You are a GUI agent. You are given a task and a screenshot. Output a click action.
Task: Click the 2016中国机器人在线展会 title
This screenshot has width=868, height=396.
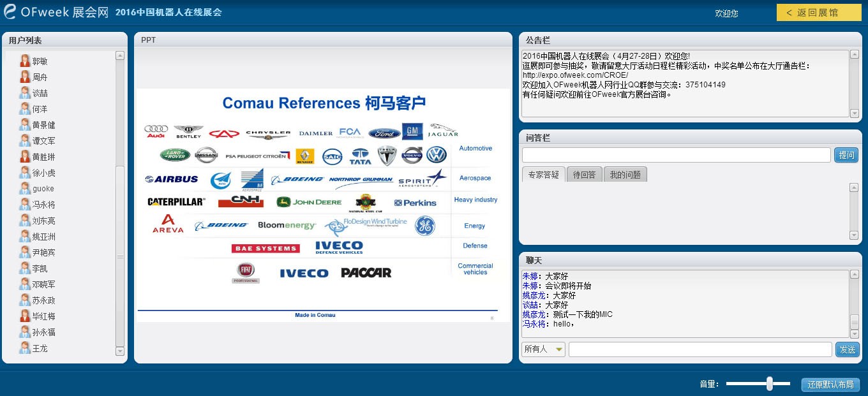168,12
